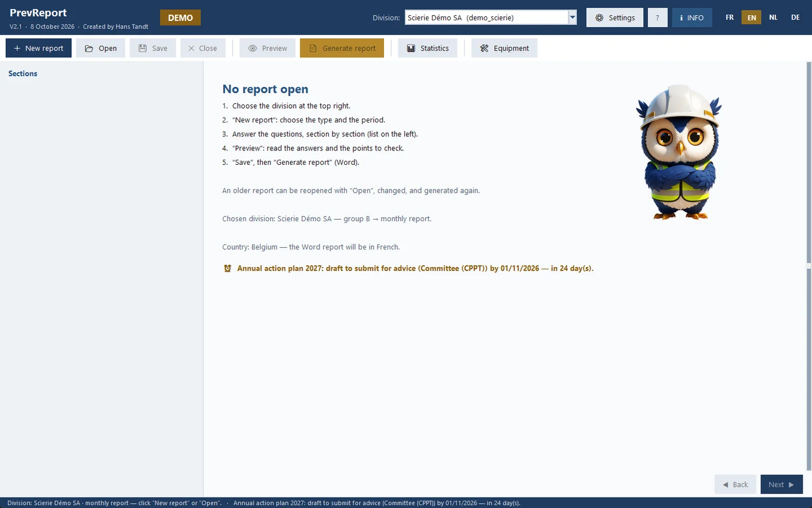This screenshot has height=508, width=812.
Task: Click the "Chosen division: Scierie Démo SA" line
Action: [327, 219]
